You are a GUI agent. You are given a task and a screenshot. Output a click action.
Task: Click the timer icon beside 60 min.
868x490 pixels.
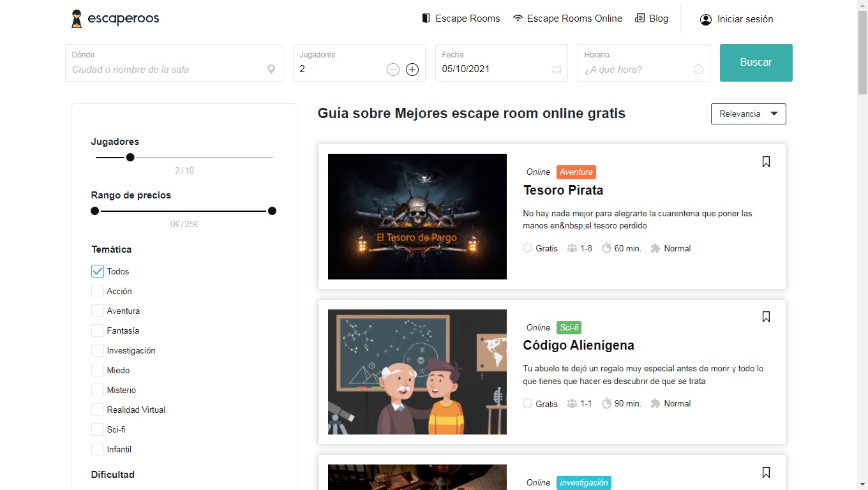[606, 248]
